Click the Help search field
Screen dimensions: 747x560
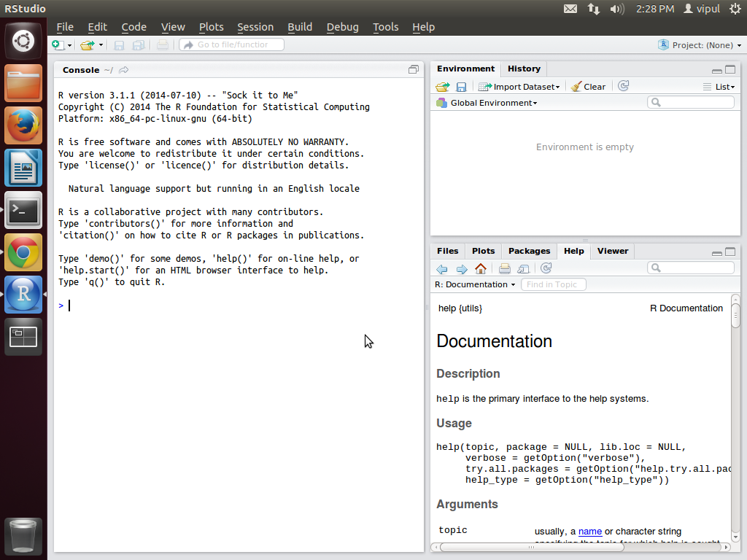(x=690, y=268)
